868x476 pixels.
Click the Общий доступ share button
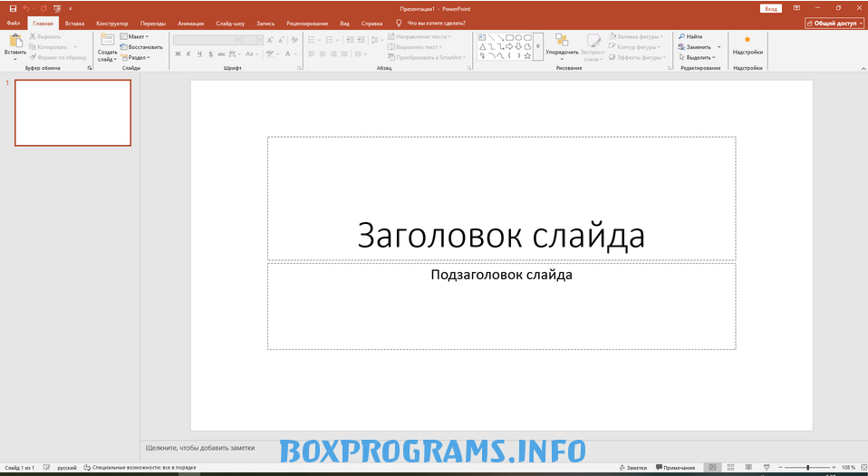coord(834,24)
